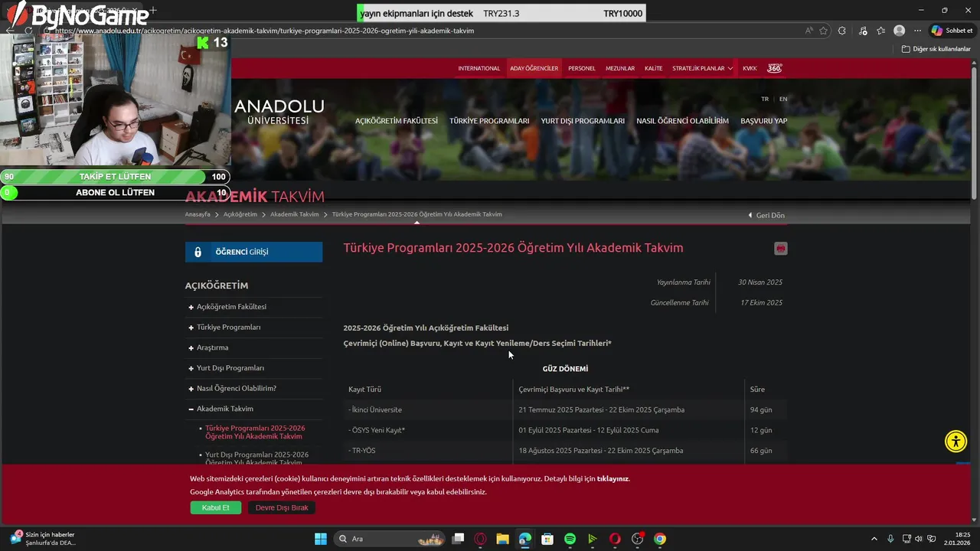Open YURT DIŞI PROGRAMLARI in main navigation

coord(583,121)
